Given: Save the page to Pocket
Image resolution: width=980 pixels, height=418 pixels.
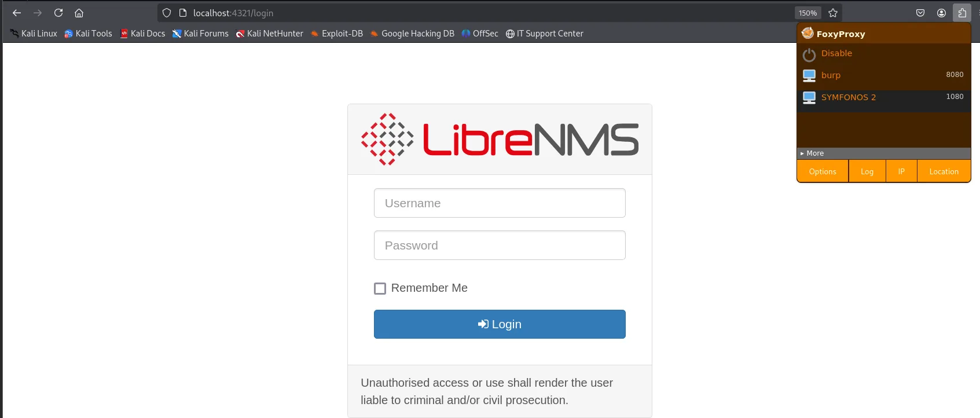Looking at the screenshot, I should (920, 13).
